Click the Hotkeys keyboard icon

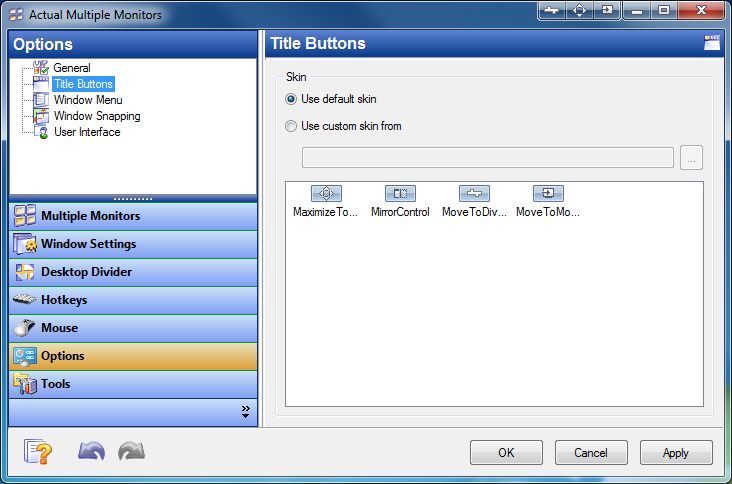coord(24,299)
